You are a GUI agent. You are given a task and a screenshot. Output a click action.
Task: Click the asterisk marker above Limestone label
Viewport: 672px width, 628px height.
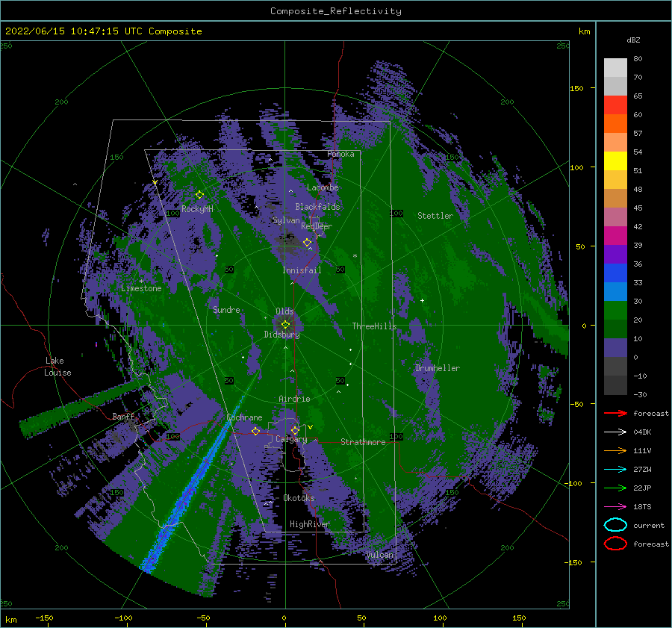141,282
